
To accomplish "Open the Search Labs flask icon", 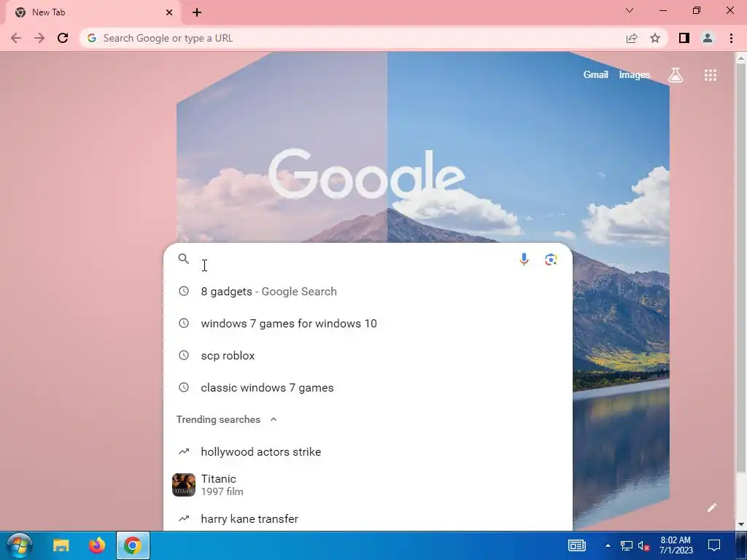I will [x=675, y=75].
